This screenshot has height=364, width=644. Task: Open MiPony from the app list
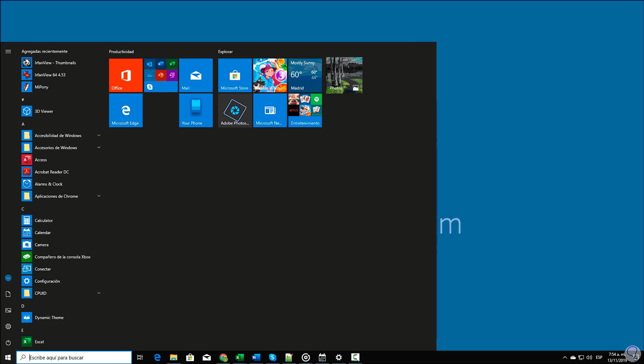(61, 87)
